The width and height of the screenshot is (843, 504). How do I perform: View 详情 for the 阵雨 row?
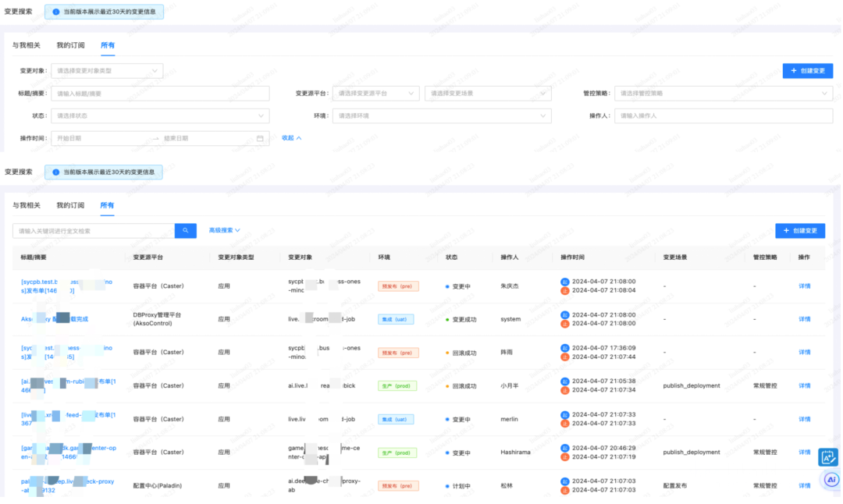(804, 353)
